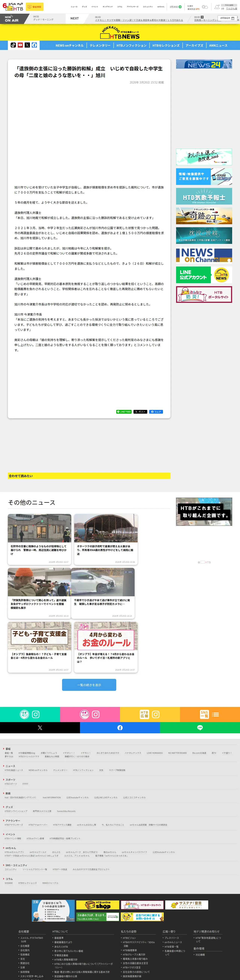Open the LINE icon in green bar
The image size is (240, 980).
click(200, 727)
